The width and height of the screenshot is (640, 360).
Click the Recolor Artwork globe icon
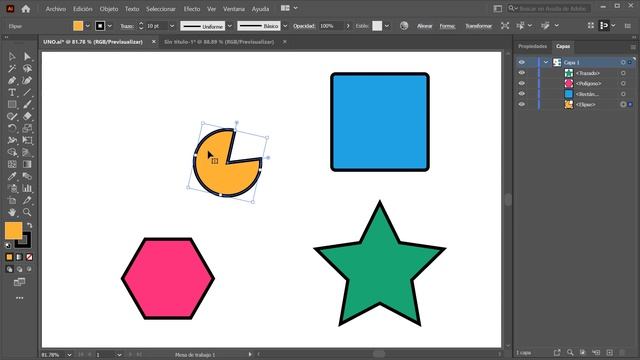404,26
